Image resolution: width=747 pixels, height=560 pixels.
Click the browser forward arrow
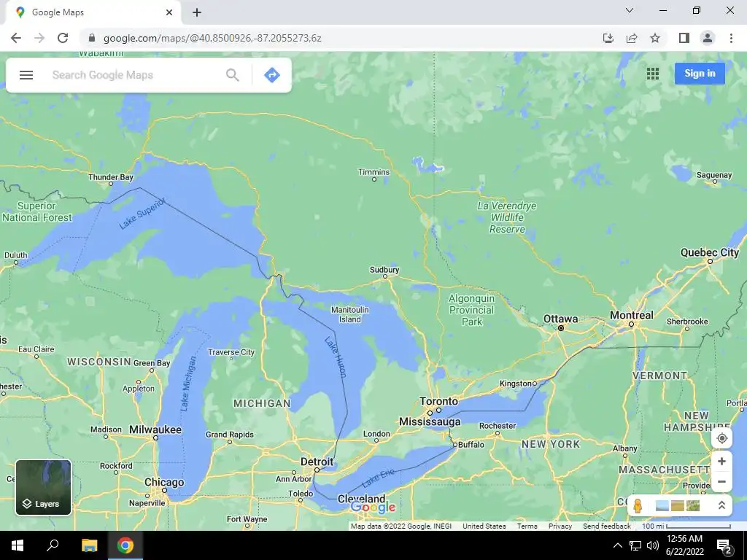point(39,38)
